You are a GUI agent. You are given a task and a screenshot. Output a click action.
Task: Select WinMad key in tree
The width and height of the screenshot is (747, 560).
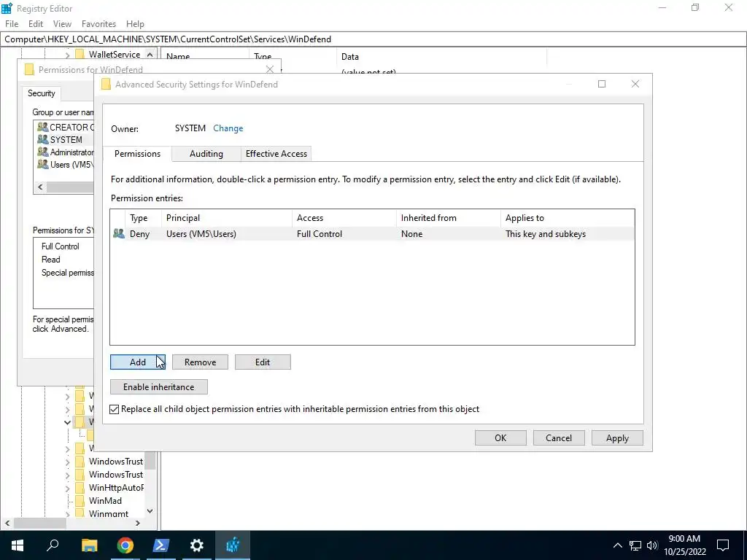pyautogui.click(x=105, y=500)
